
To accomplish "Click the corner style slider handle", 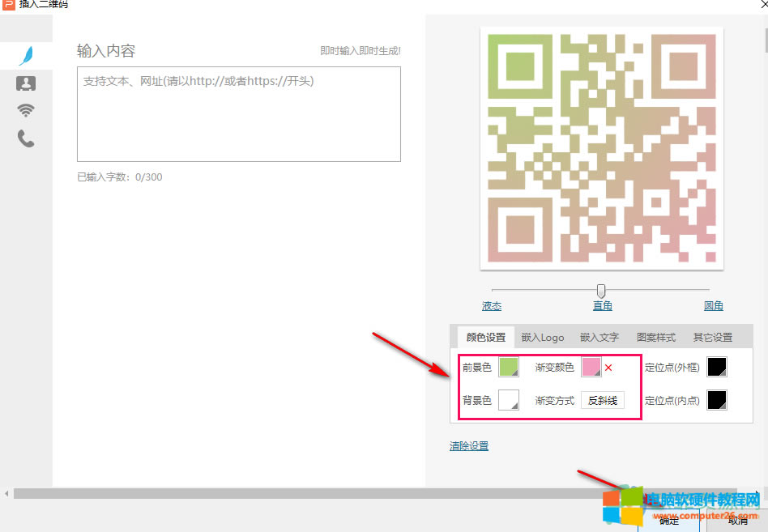I will 600,291.
